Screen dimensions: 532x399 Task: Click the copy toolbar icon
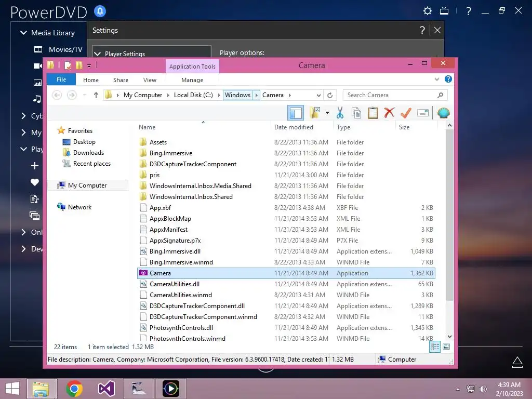pyautogui.click(x=356, y=113)
